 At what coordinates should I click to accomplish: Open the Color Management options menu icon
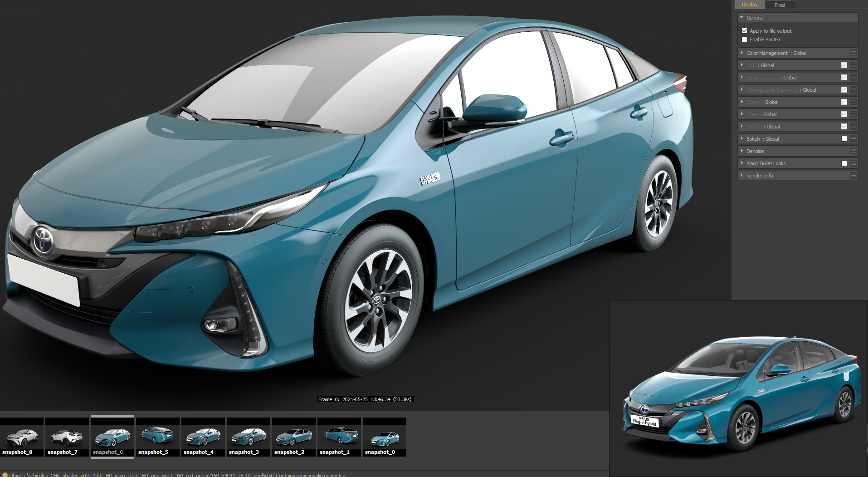tap(853, 53)
